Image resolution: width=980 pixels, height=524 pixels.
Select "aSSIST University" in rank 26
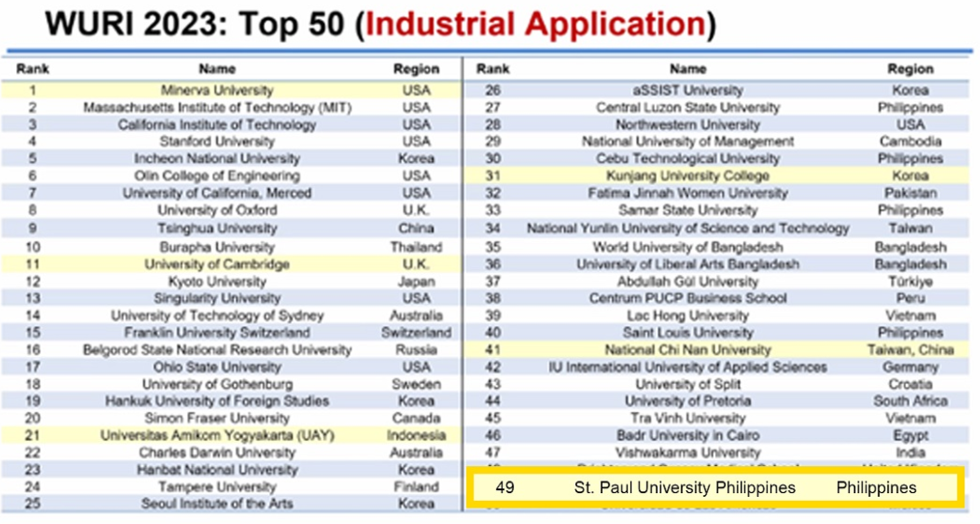[x=687, y=91]
